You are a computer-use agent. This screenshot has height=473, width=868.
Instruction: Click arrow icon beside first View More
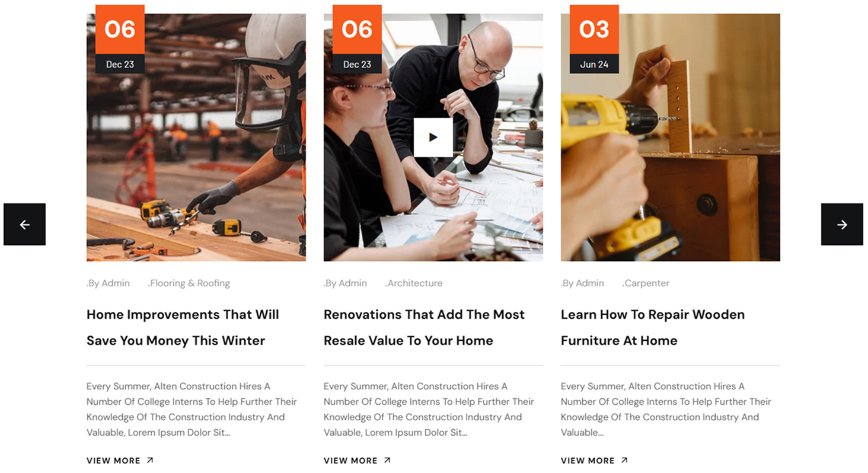150,460
